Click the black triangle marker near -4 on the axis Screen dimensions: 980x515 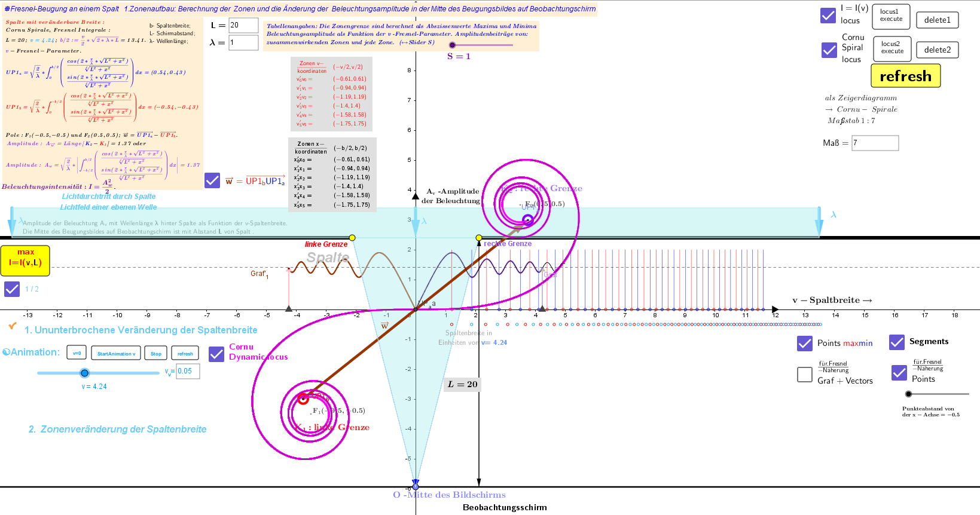[289, 308]
